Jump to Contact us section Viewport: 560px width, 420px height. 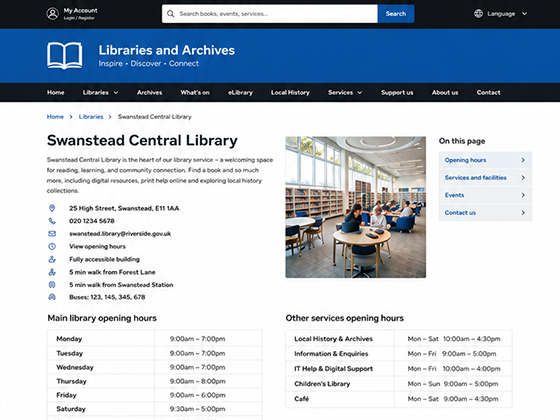pos(485,212)
